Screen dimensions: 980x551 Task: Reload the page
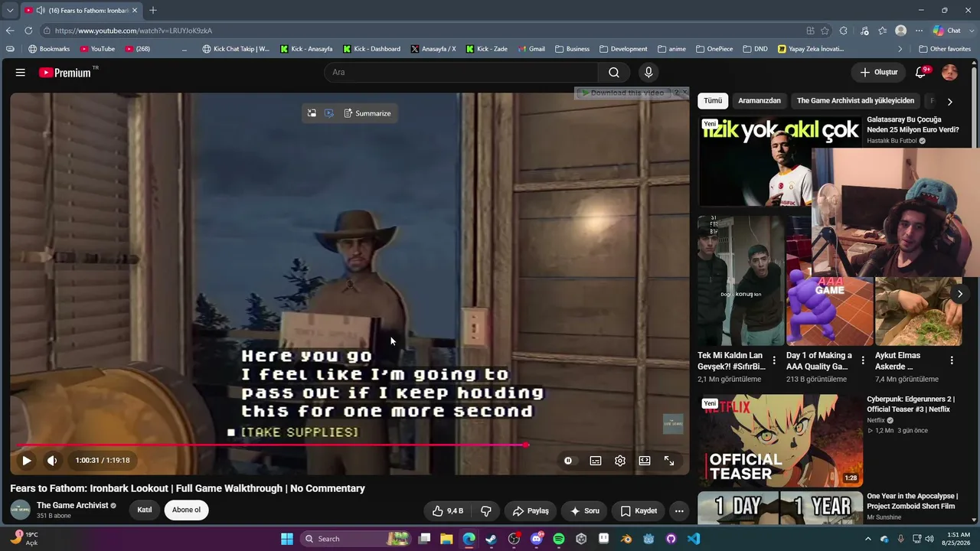click(28, 31)
